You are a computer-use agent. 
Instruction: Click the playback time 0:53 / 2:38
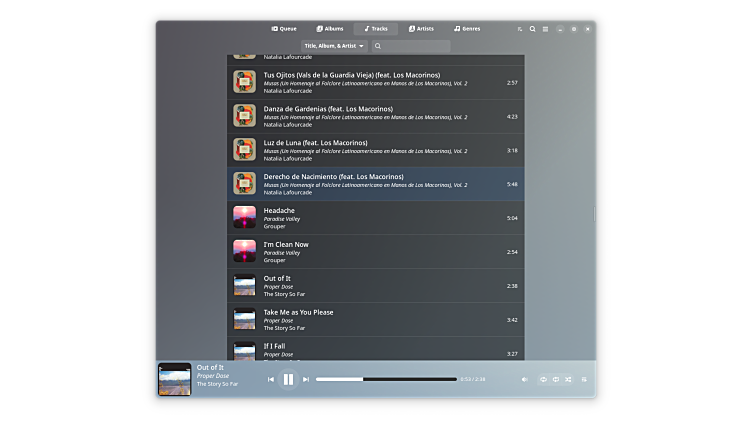click(x=473, y=379)
